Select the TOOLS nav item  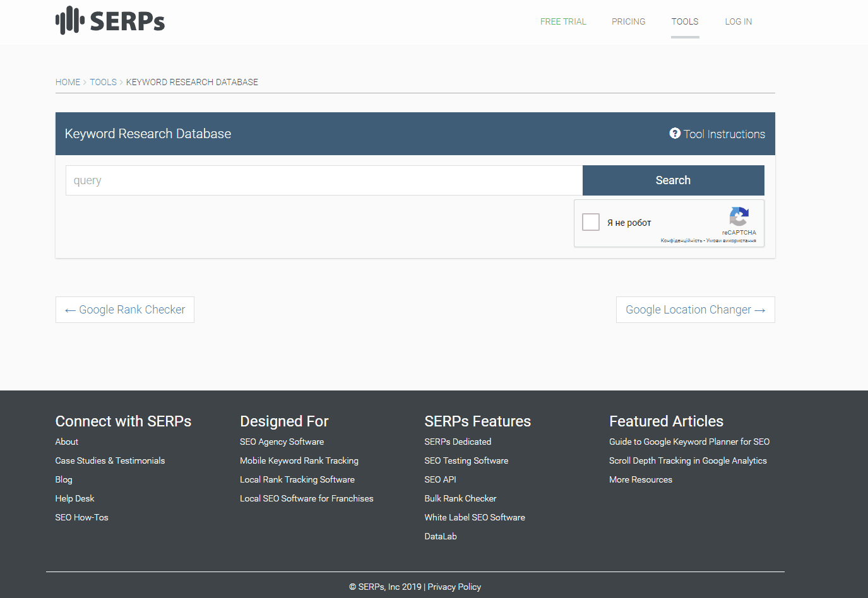point(685,21)
